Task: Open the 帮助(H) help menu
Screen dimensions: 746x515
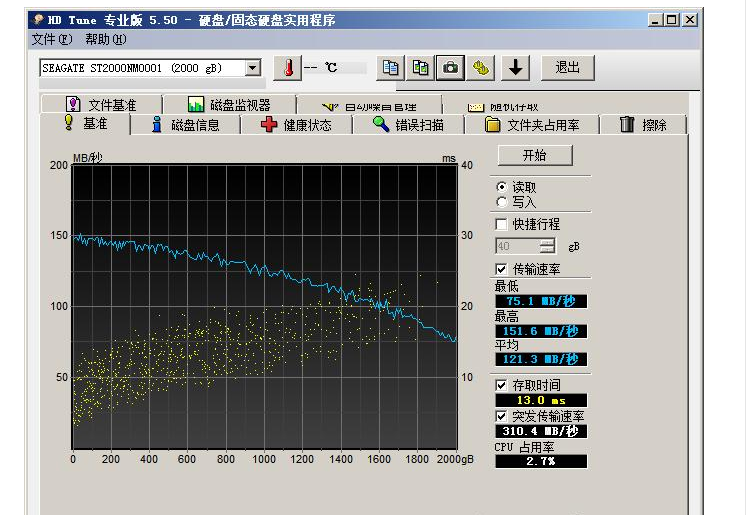Action: pyautogui.click(x=105, y=39)
